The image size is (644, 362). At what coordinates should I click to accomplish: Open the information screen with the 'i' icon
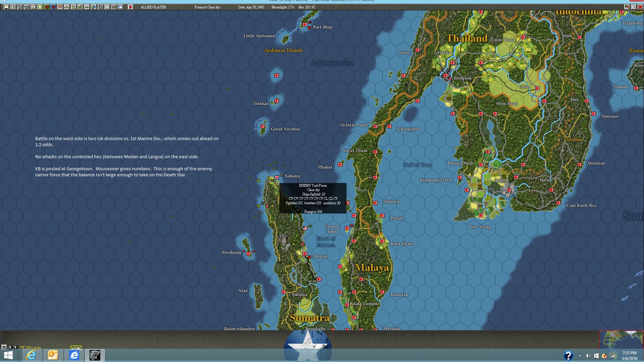(x=33, y=7)
